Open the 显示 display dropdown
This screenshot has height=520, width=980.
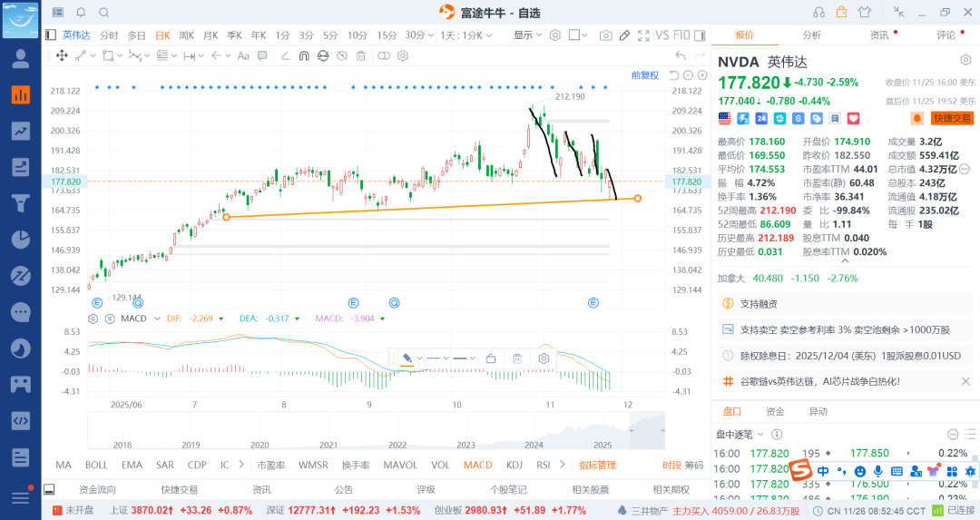[x=527, y=35]
